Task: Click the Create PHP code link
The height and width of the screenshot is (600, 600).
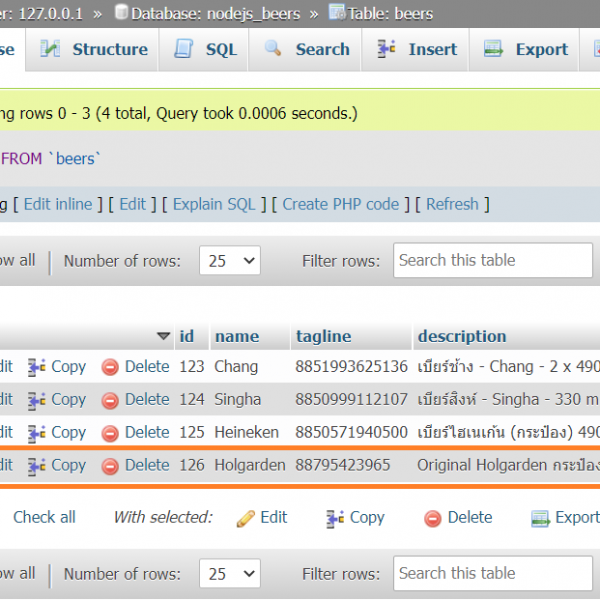Action: [x=340, y=204]
